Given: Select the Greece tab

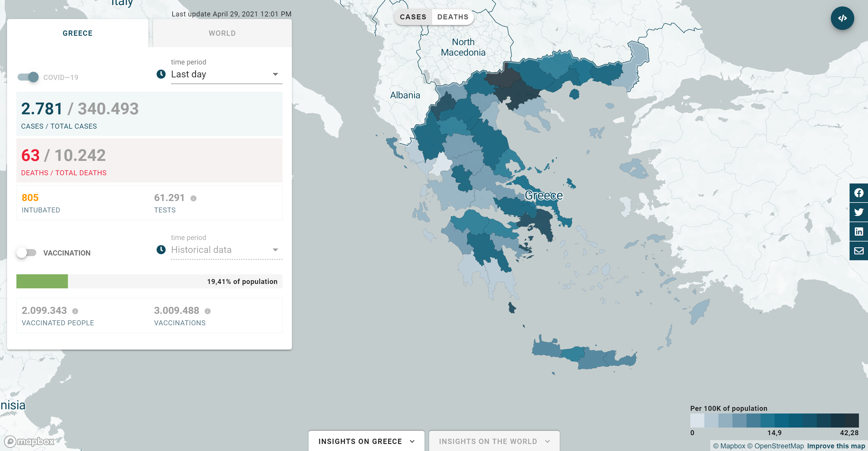Looking at the screenshot, I should point(78,33).
